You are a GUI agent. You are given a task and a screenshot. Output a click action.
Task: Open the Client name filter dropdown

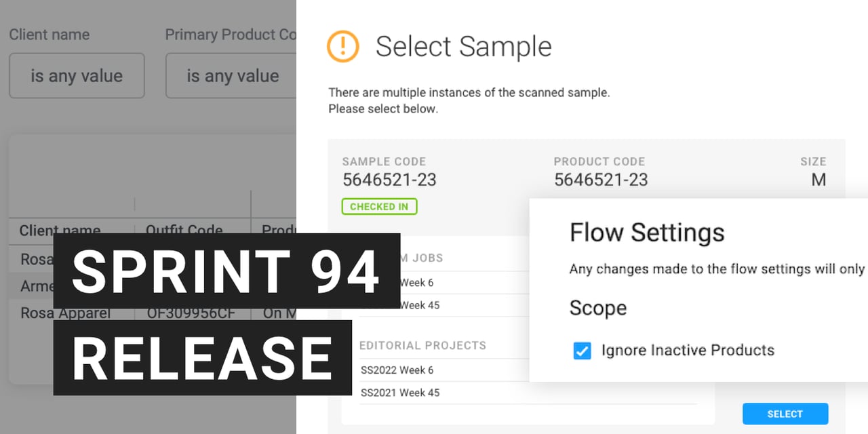[x=77, y=76]
